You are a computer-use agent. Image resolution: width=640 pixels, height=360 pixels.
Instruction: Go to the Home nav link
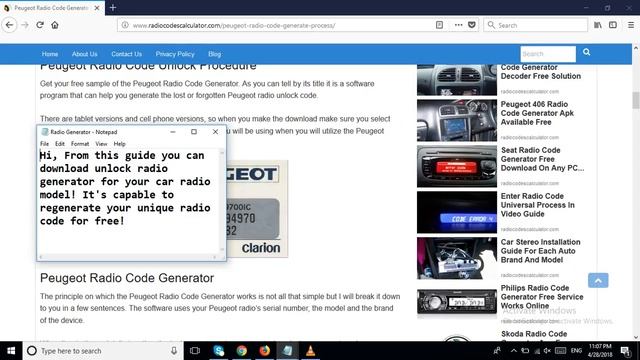(x=50, y=54)
